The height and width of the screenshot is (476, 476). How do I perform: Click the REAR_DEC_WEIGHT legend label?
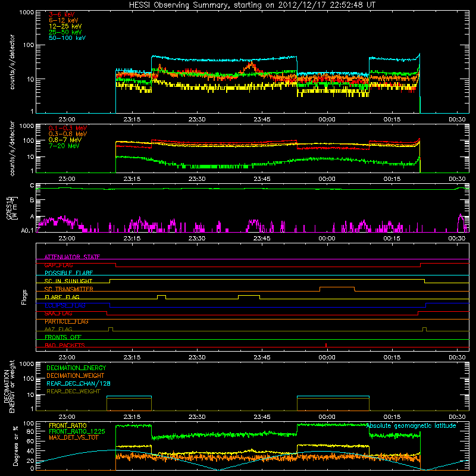pos(73,392)
